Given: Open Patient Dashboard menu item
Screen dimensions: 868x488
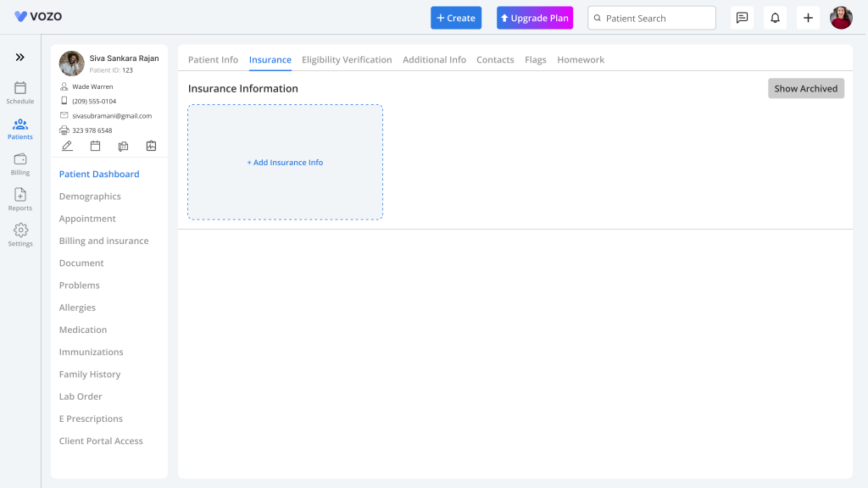Looking at the screenshot, I should click(99, 174).
